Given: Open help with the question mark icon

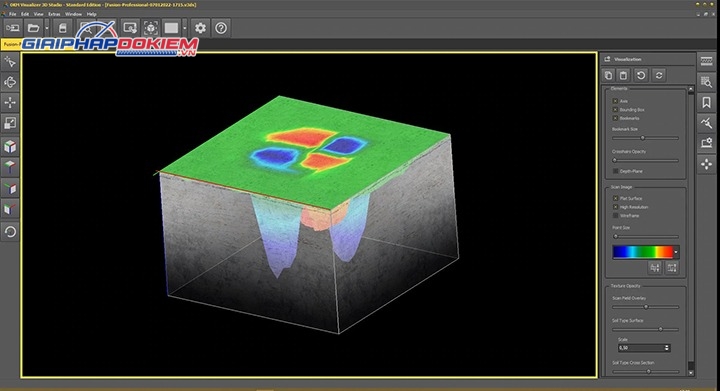Looking at the screenshot, I should [221, 28].
